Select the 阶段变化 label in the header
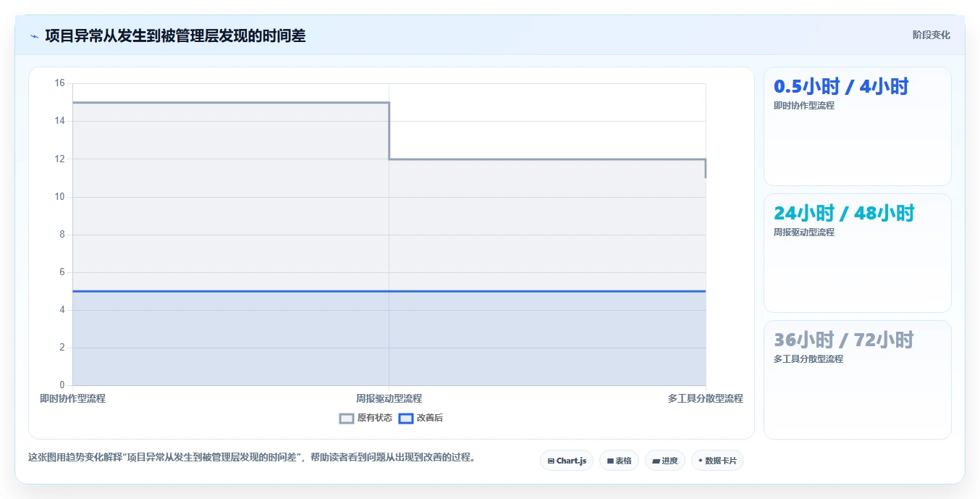Image resolution: width=980 pixels, height=499 pixels. coord(931,35)
